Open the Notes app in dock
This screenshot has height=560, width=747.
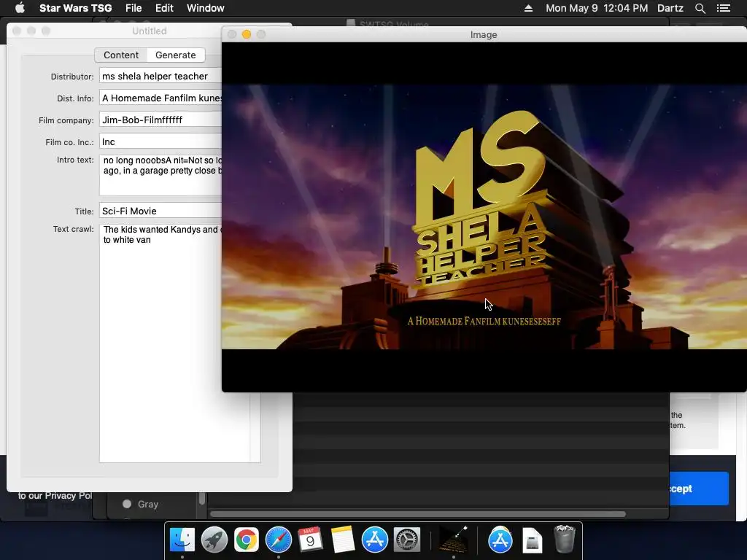point(343,540)
